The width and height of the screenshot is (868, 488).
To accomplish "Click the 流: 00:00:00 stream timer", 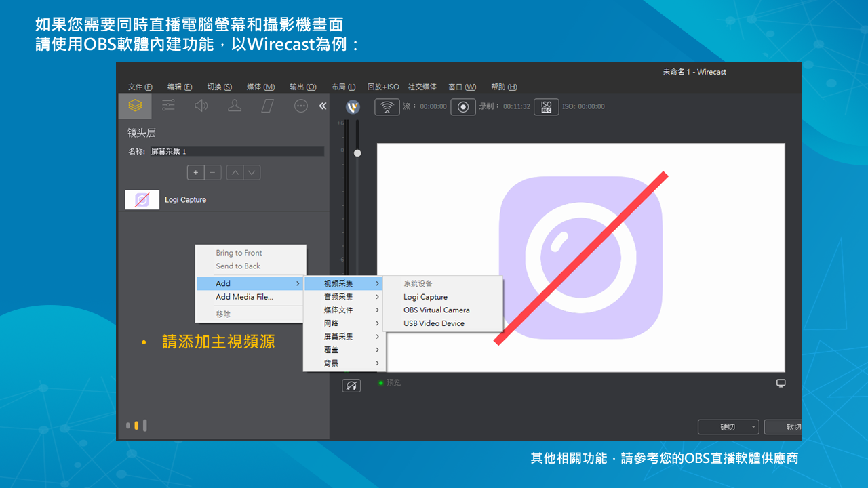I will point(425,106).
